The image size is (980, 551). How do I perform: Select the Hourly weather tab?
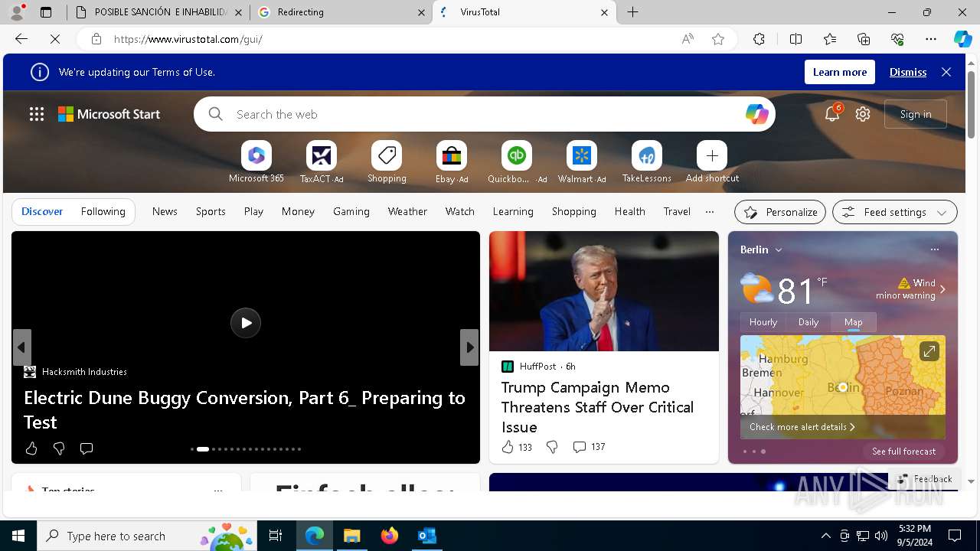tap(763, 322)
